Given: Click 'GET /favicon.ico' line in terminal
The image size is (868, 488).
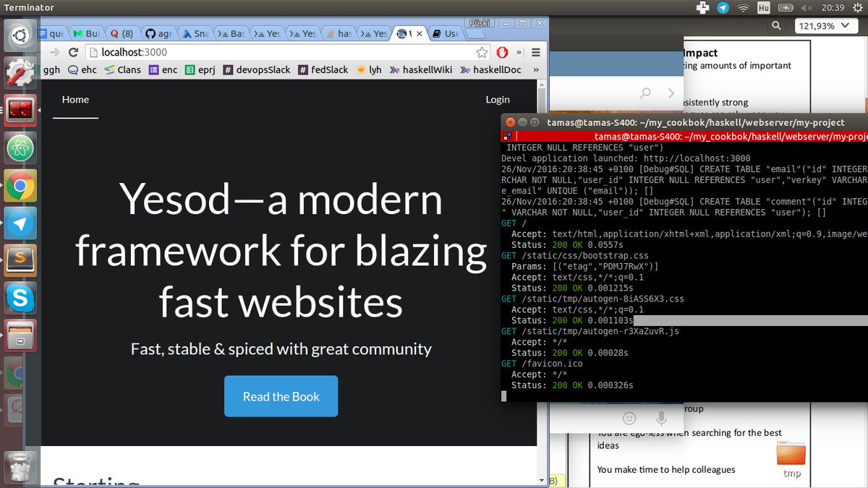Looking at the screenshot, I should tap(541, 364).
